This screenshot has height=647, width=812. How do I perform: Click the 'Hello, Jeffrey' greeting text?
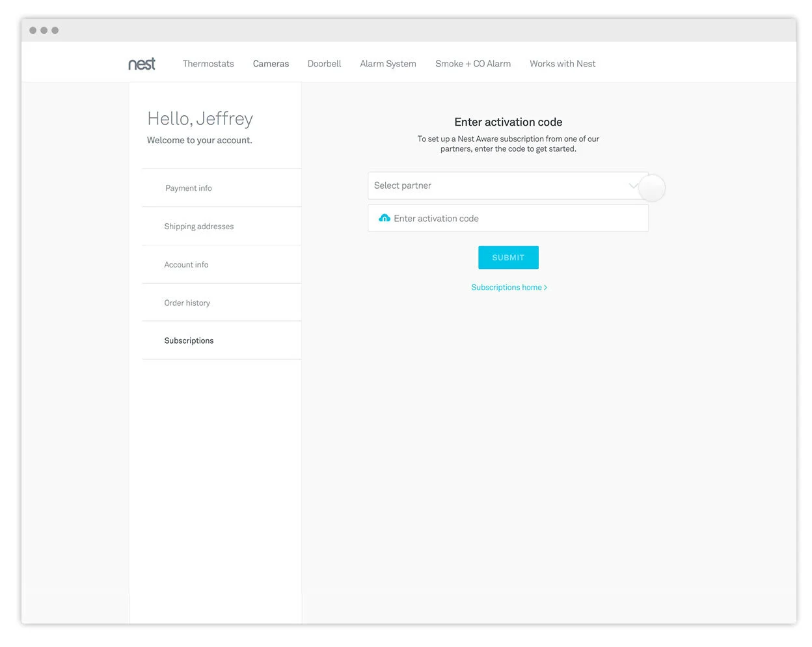[x=200, y=118]
